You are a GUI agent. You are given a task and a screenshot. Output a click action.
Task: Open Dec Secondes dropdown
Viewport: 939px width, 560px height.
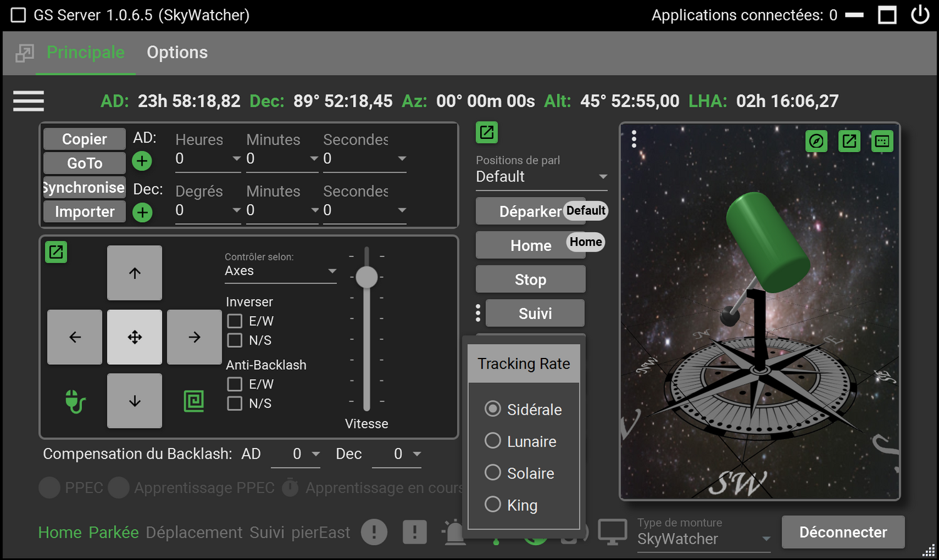[365, 210]
